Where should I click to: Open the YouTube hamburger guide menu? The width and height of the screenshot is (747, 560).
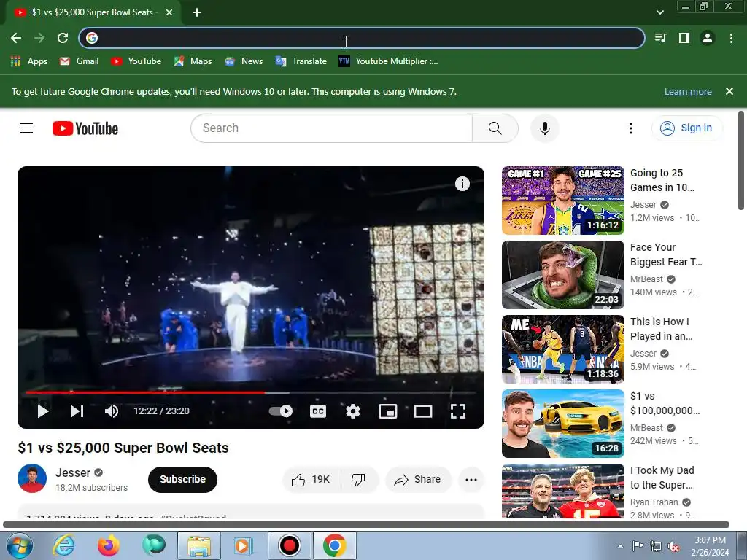[x=26, y=128]
